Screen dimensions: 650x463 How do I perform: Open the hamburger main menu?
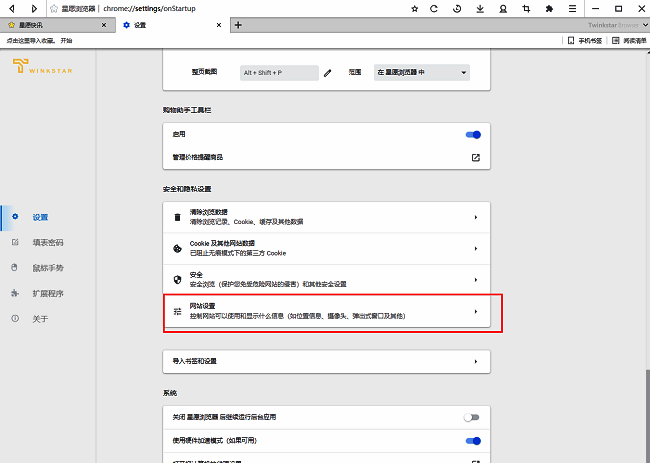[x=572, y=9]
